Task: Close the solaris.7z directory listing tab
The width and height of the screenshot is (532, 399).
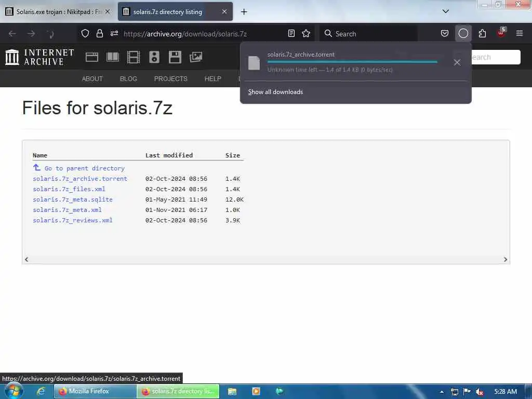Action: coord(224,11)
